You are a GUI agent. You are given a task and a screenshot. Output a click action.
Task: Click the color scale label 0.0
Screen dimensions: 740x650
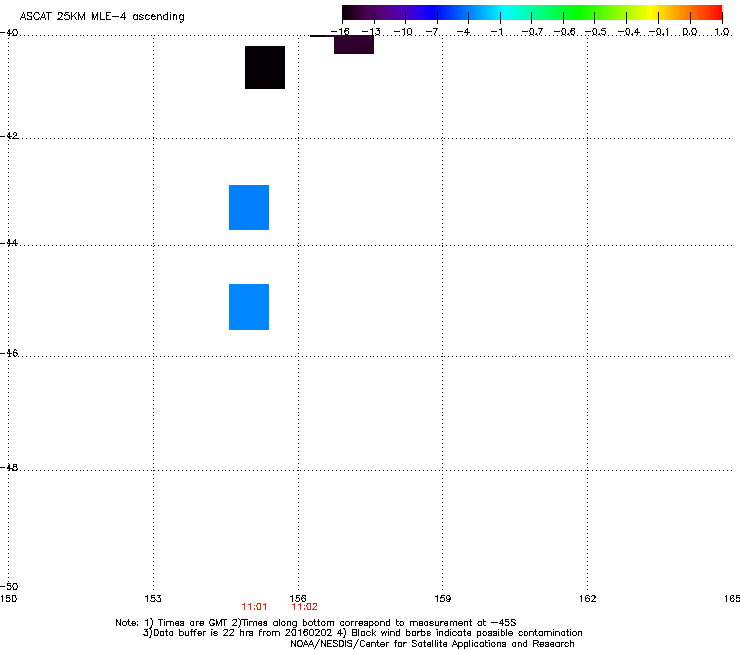pyautogui.click(x=690, y=32)
